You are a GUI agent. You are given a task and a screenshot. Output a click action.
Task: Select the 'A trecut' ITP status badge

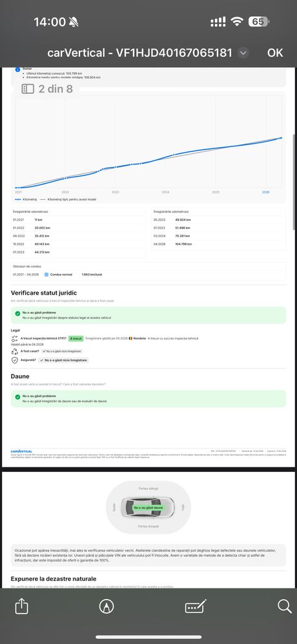pyautogui.click(x=76, y=338)
